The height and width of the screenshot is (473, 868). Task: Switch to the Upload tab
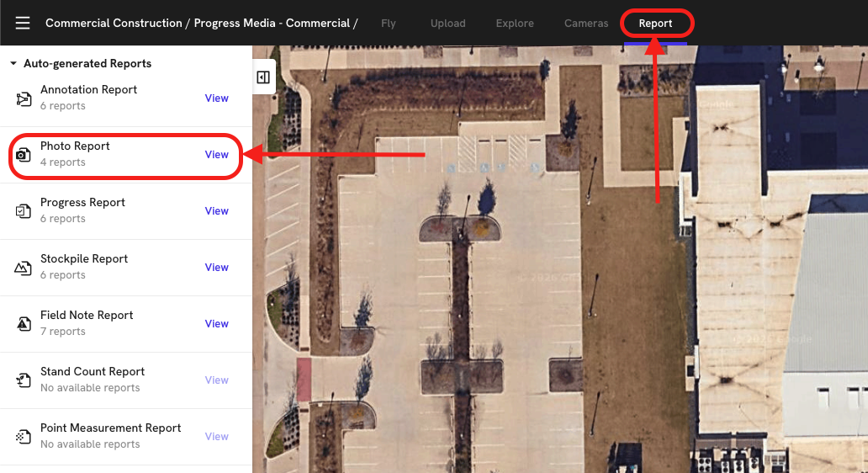[447, 24]
